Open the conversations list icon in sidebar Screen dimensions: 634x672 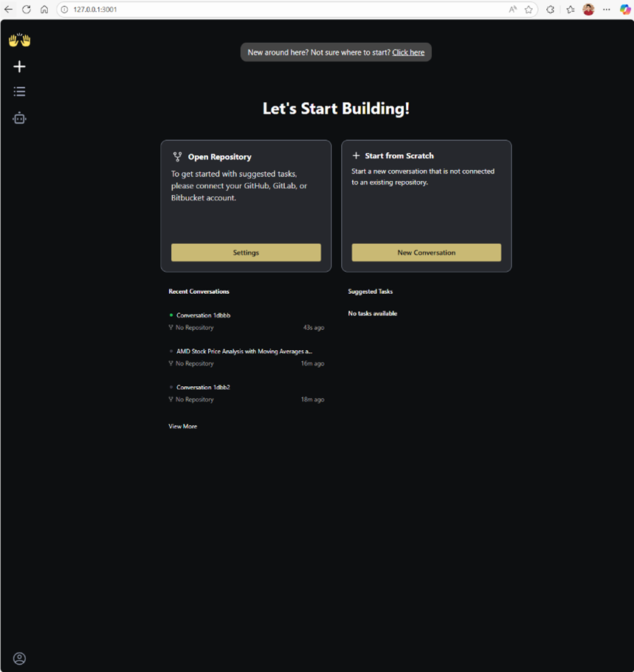tap(19, 92)
